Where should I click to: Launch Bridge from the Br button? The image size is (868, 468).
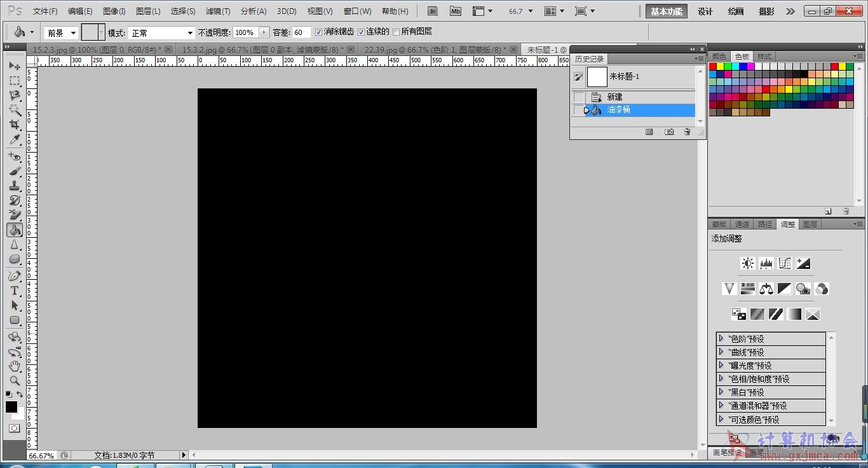[433, 11]
